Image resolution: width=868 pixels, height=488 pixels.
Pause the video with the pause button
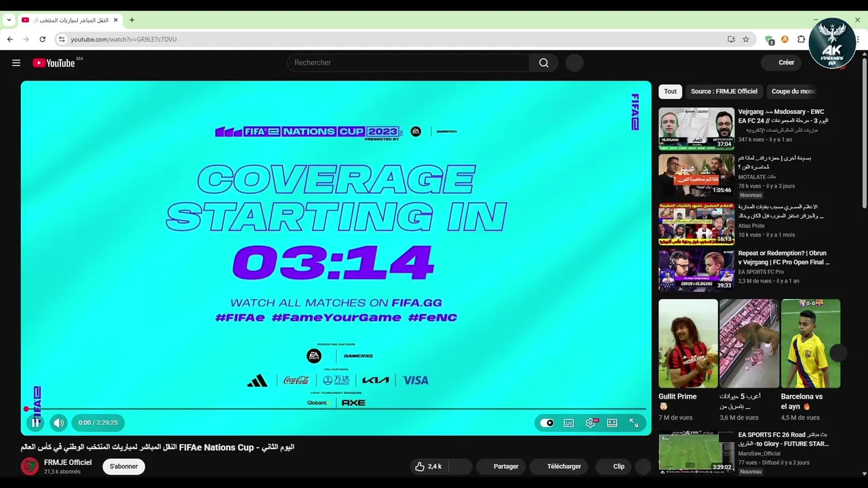(36, 422)
